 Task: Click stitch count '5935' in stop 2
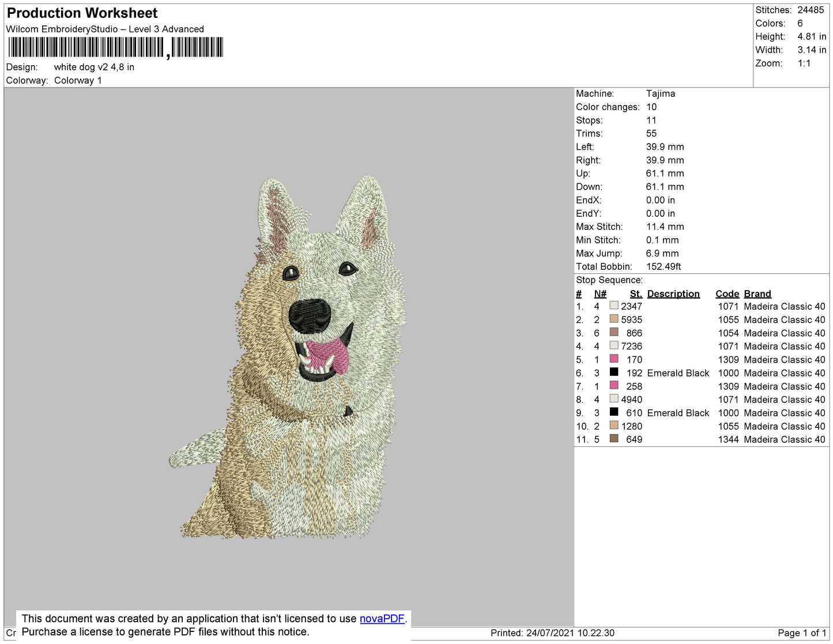(x=632, y=319)
